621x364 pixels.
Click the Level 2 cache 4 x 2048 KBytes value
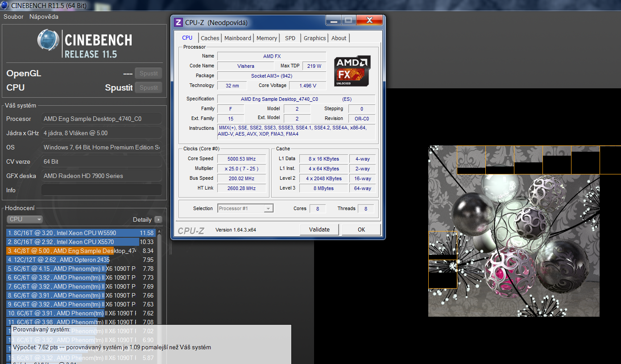323,178
